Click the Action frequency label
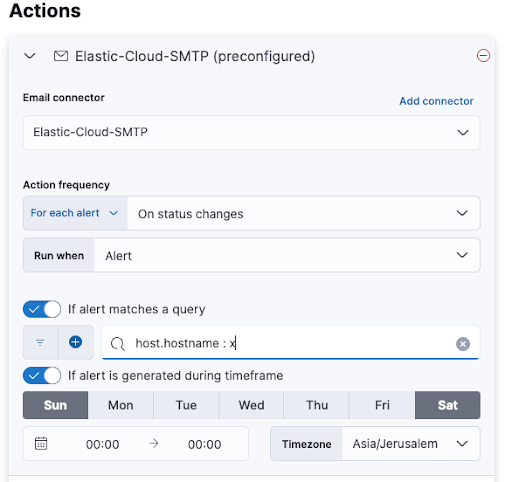 (66, 185)
